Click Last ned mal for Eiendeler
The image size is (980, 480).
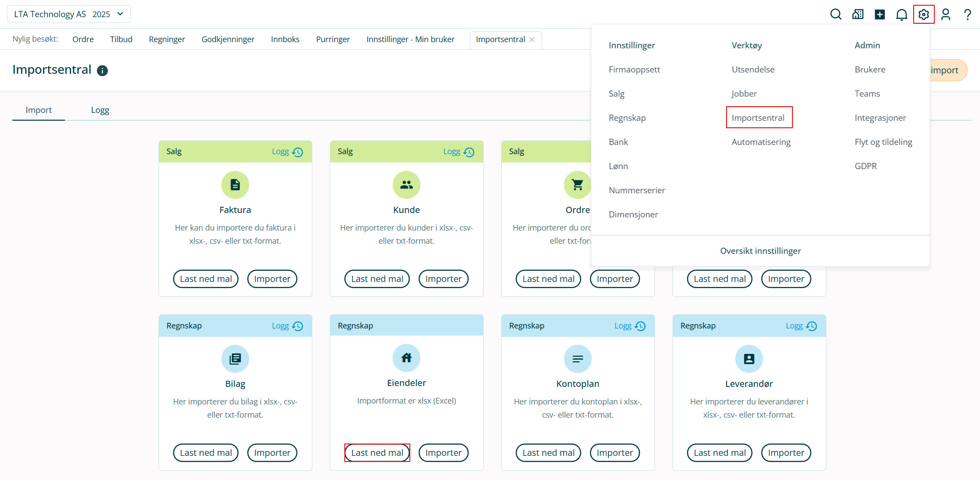coord(377,453)
